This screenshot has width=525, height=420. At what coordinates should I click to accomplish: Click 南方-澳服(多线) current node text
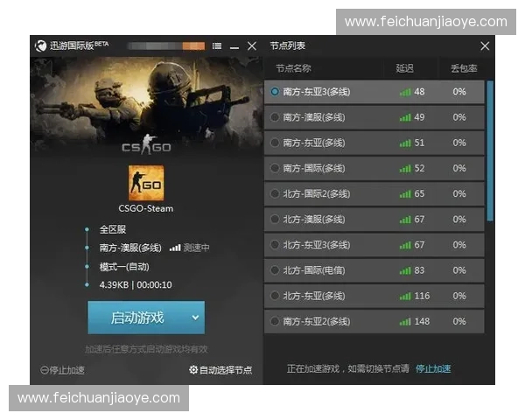(x=130, y=248)
